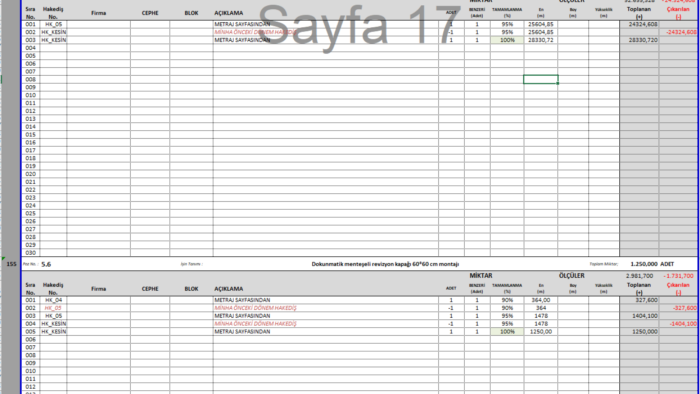Click the AÇIKLAMA header in the top table
The width and height of the screenshot is (700, 394).
tap(229, 13)
